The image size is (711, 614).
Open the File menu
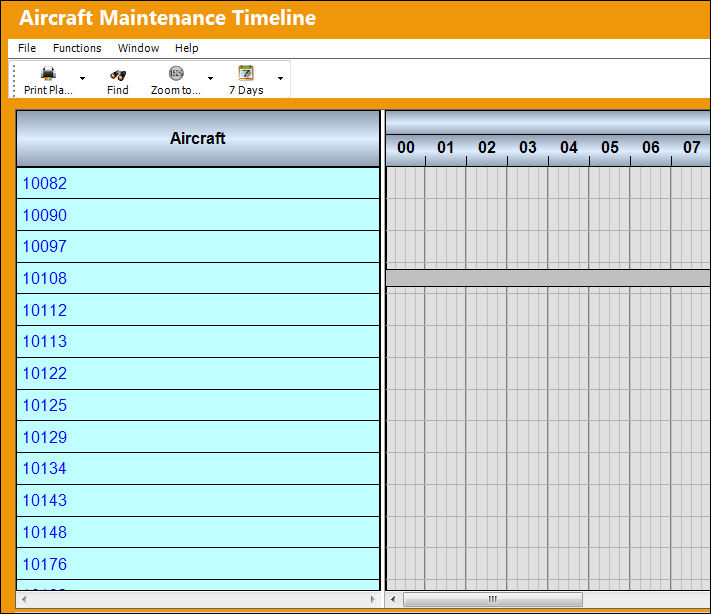tap(27, 48)
